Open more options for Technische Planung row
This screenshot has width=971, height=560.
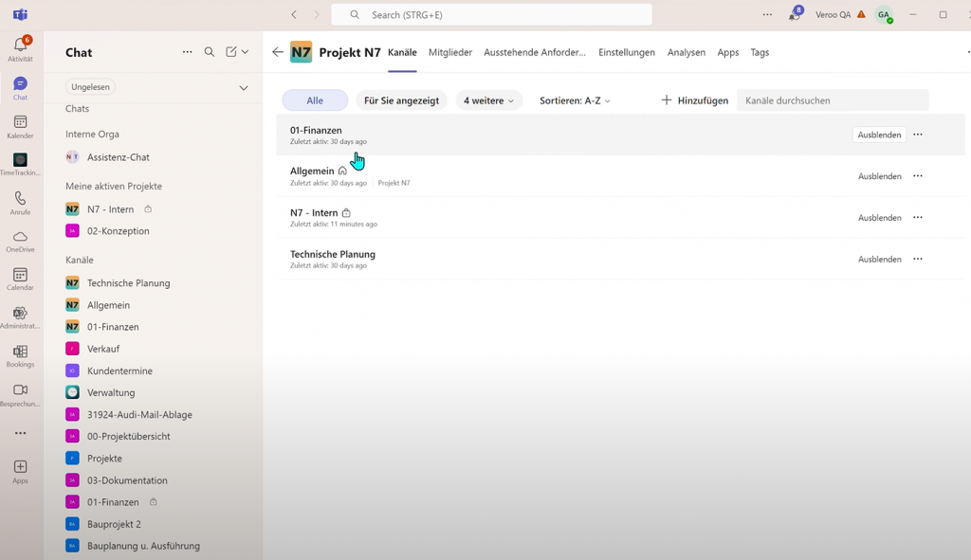pyautogui.click(x=918, y=259)
